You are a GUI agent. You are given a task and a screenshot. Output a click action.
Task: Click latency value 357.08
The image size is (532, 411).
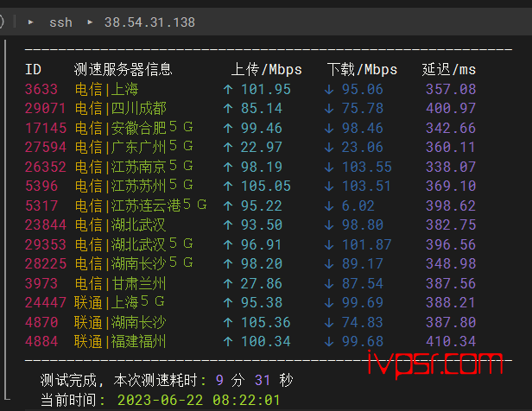[x=451, y=89]
